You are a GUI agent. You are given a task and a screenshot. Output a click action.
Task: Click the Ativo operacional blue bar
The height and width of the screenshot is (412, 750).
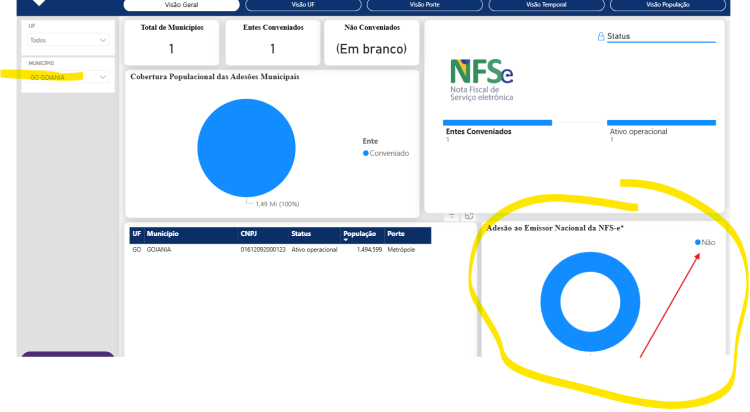[661, 123]
